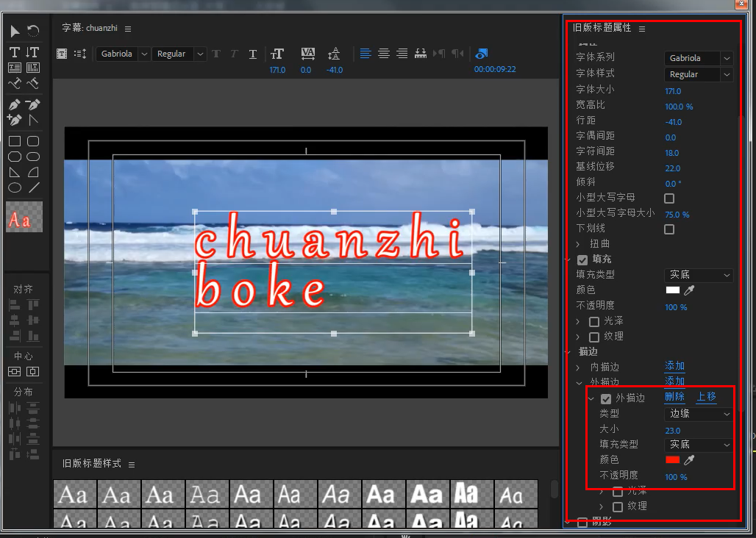756x538 pixels.
Task: Select the Arc shape tool
Action: pyautogui.click(x=33, y=172)
